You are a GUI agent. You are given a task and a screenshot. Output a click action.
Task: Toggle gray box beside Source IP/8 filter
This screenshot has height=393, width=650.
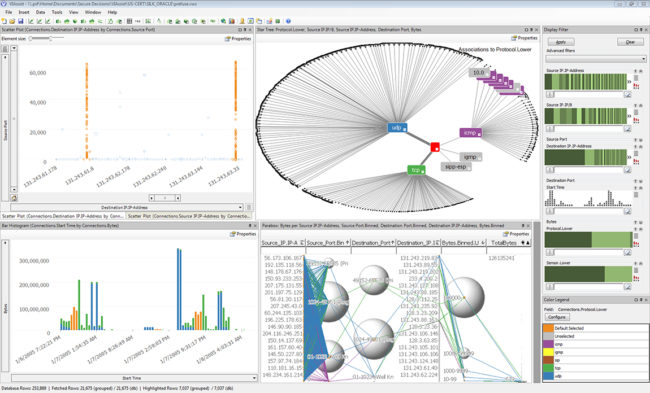tap(636, 112)
